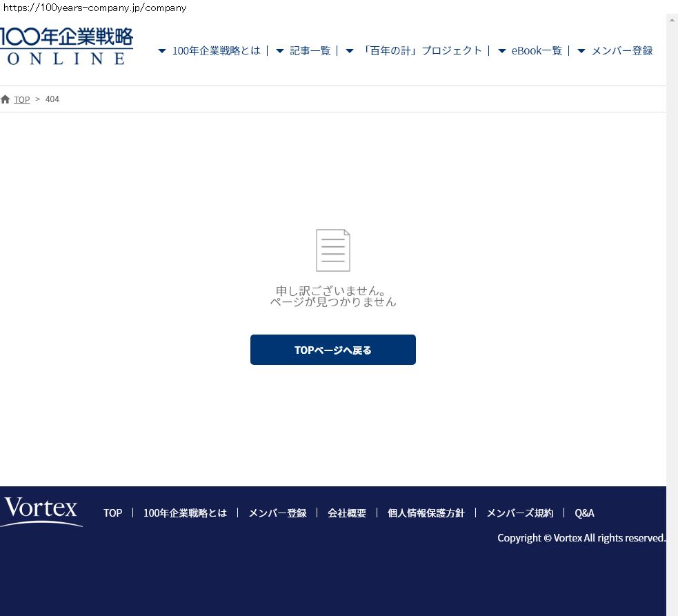Click the TOP breadcrumb link
This screenshot has width=678, height=616.
click(x=22, y=100)
